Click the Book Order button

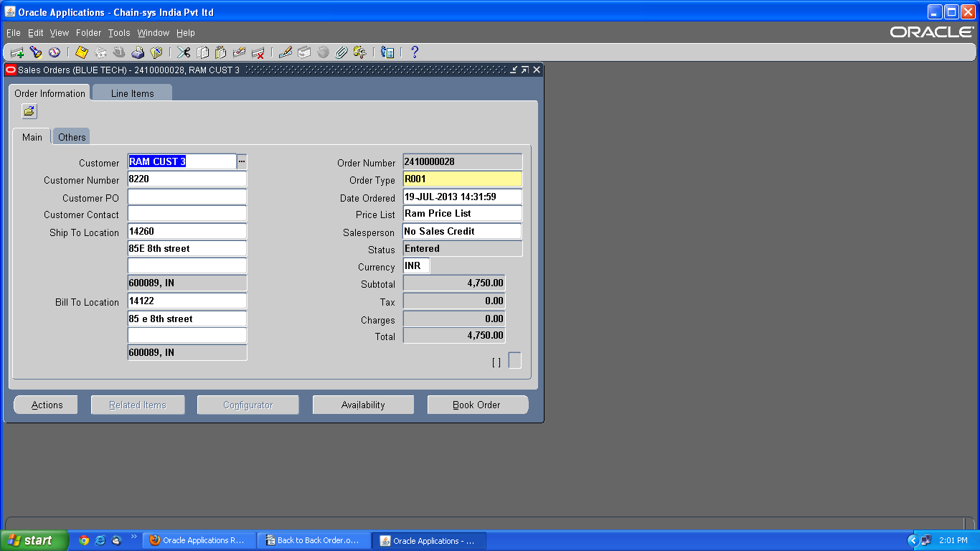click(477, 405)
